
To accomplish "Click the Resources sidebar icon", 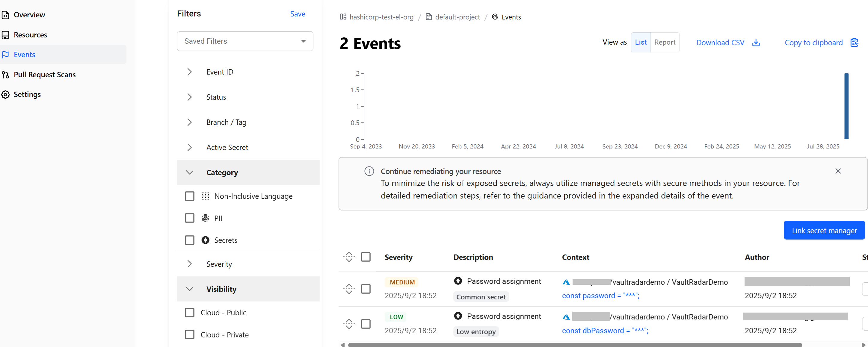I will tap(5, 35).
